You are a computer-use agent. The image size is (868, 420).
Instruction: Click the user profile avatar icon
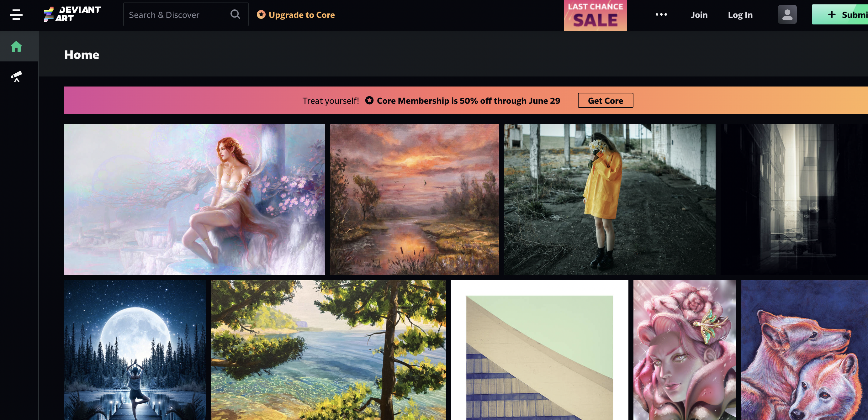point(787,14)
